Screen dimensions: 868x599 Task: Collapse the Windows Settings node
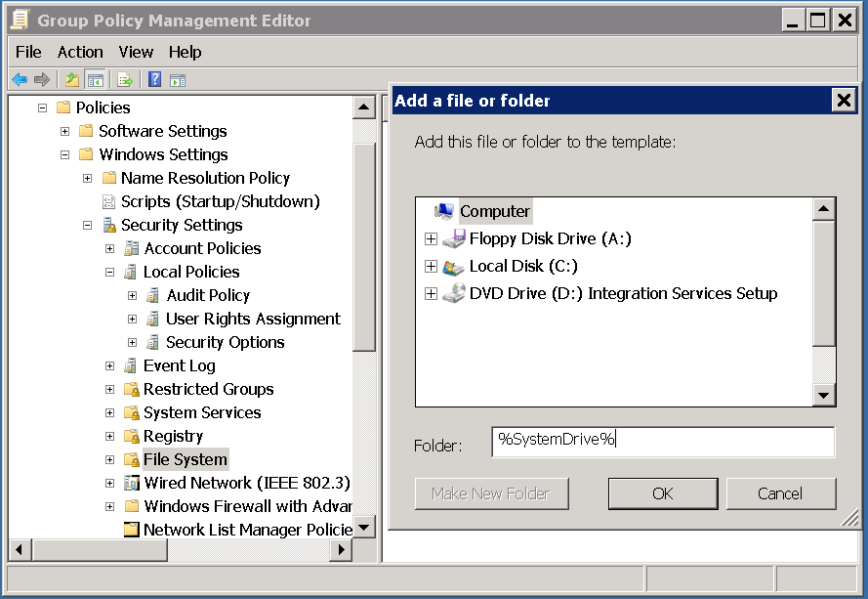coord(64,154)
